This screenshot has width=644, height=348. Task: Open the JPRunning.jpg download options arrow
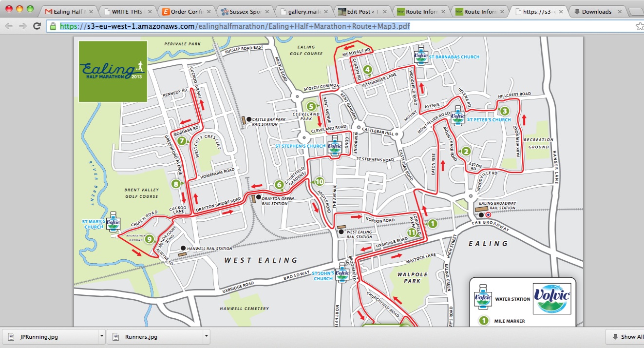[x=101, y=336]
